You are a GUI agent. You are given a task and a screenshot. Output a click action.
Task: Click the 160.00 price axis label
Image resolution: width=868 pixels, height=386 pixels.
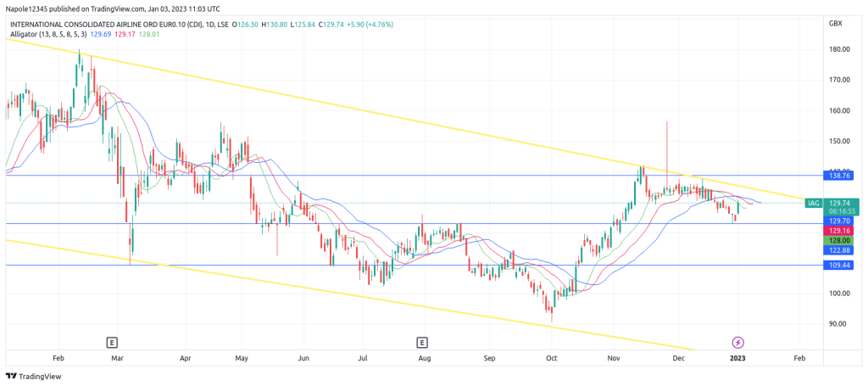click(840, 110)
